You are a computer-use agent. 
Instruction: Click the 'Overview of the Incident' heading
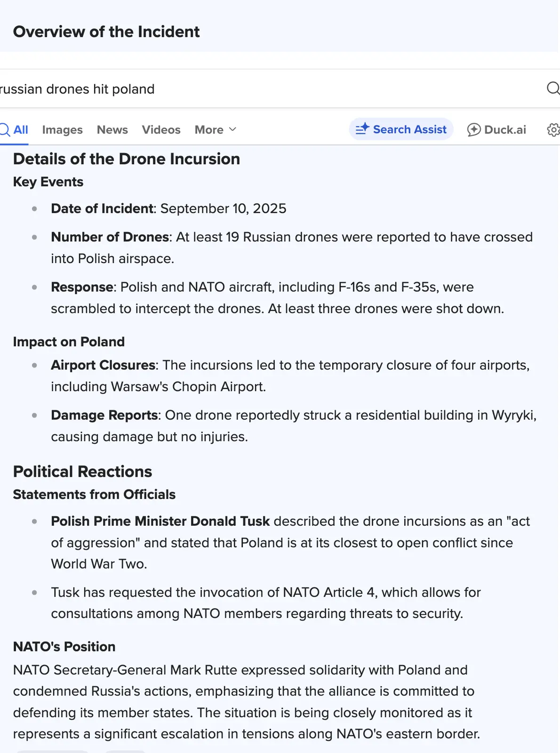click(106, 32)
